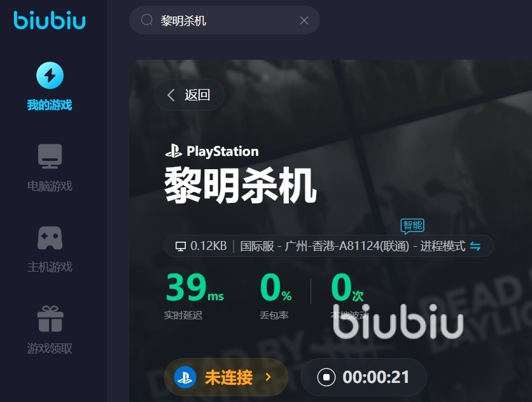
Task: Open the 主机游戏 gamepad icon
Action: 50,238
